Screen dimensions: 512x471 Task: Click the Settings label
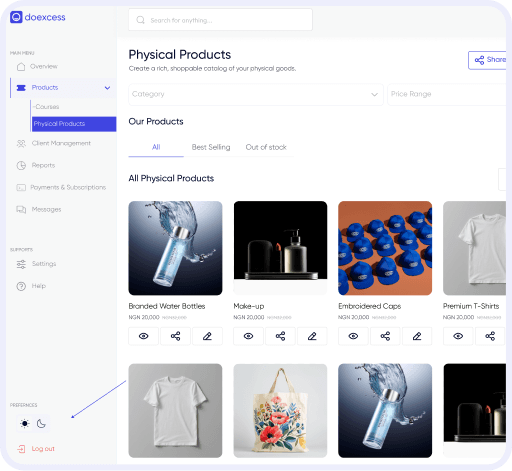(44, 264)
